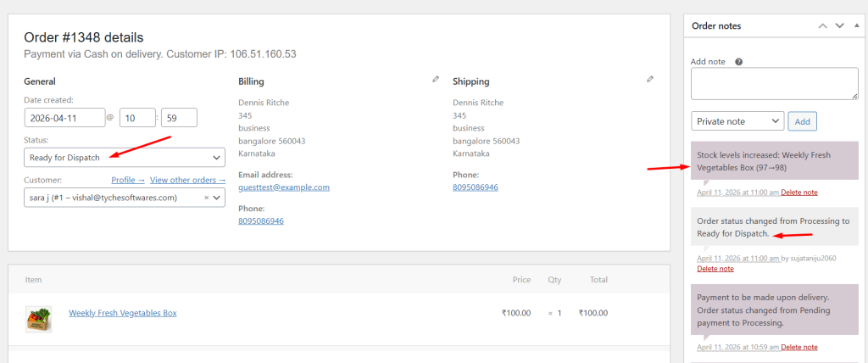The height and width of the screenshot is (363, 868).
Task: Open the order Status dropdown
Action: [x=125, y=158]
